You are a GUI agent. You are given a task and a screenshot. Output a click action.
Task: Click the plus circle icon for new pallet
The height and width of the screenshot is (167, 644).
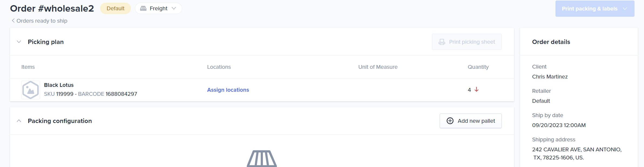pyautogui.click(x=450, y=121)
